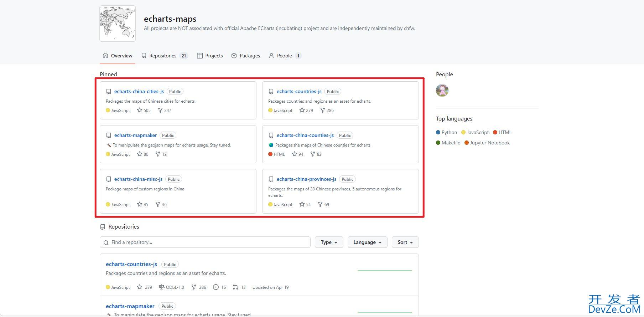Open pinned echarts-countries-js repository link

click(299, 91)
